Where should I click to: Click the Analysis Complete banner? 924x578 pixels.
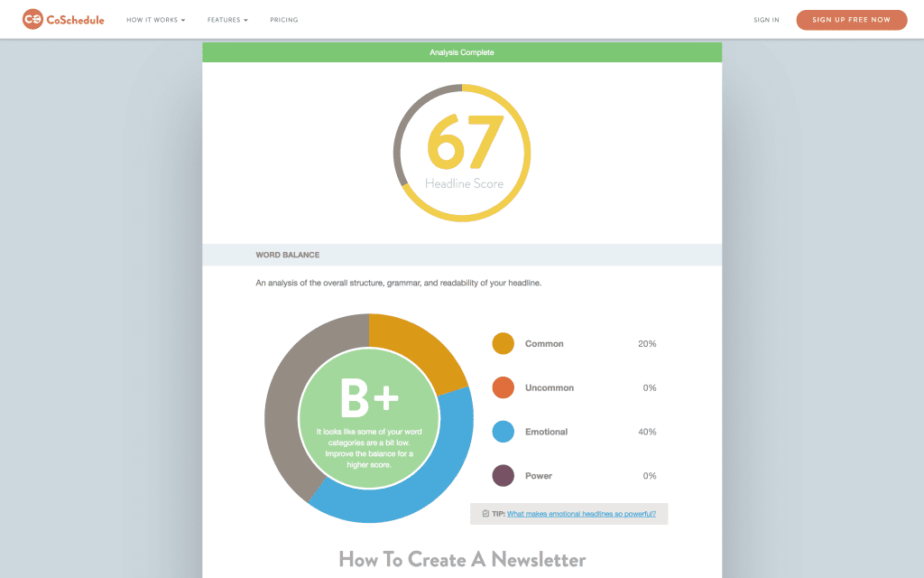click(462, 52)
